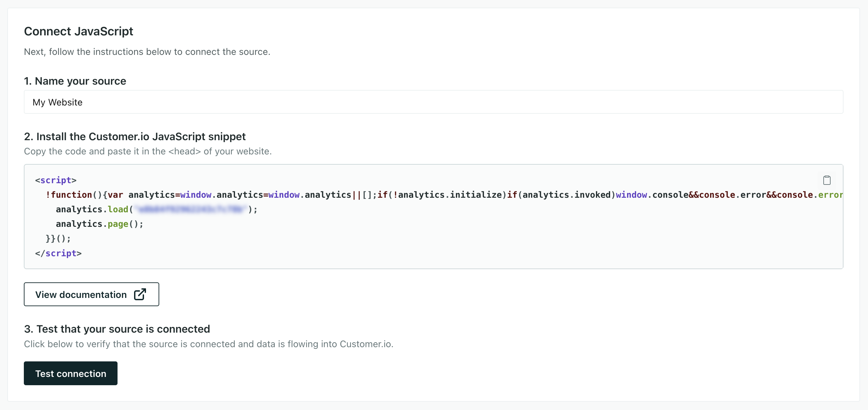The image size is (868, 410).
Task: Start the Test connection check
Action: [71, 373]
